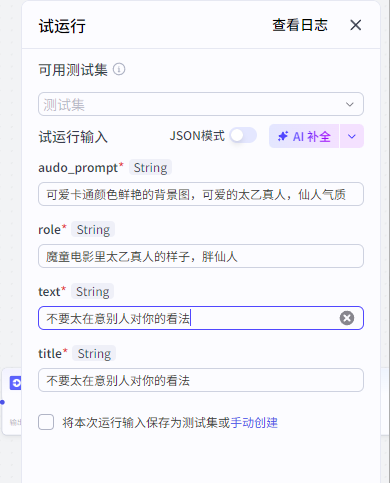Image resolution: width=390 pixels, height=483 pixels.
Task: Click the info icon beside 可用测试集
Action: [x=119, y=69]
